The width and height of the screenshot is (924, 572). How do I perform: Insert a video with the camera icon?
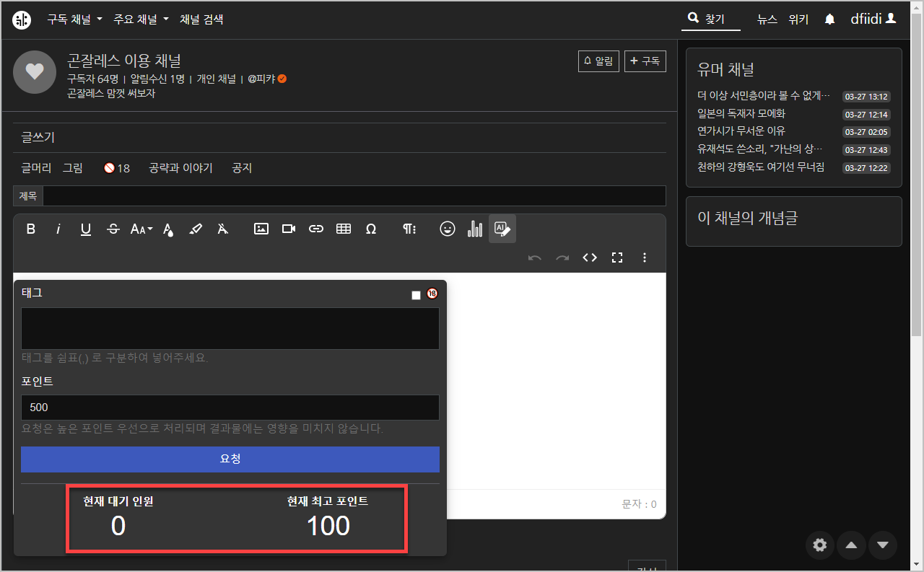click(288, 229)
